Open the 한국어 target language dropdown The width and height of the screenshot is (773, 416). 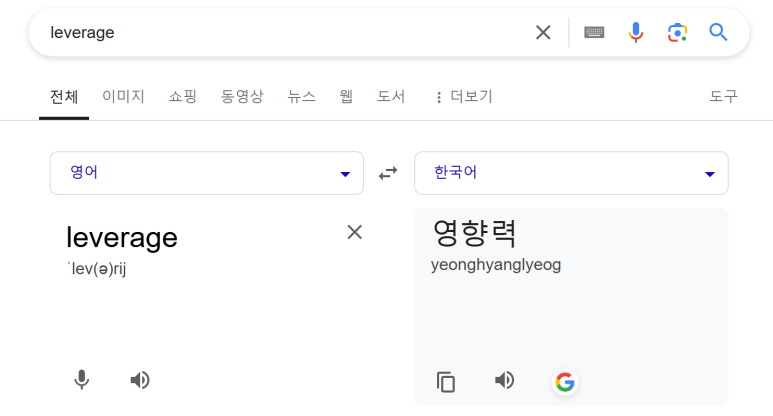(x=571, y=173)
